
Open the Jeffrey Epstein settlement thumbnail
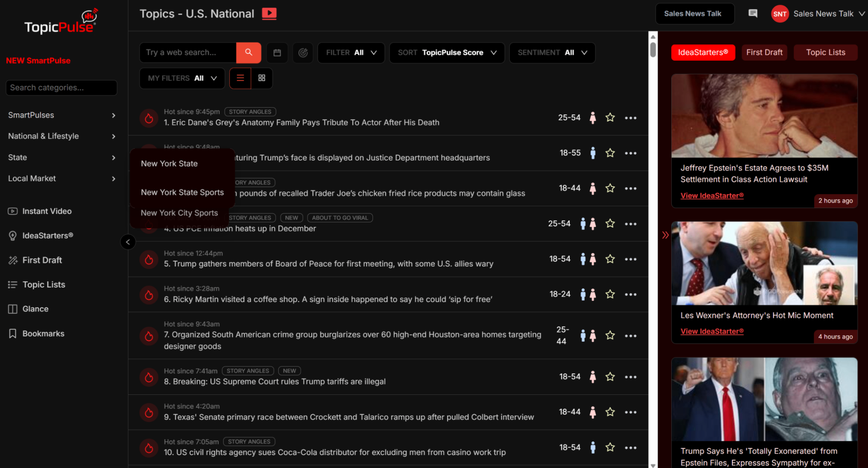click(x=764, y=116)
